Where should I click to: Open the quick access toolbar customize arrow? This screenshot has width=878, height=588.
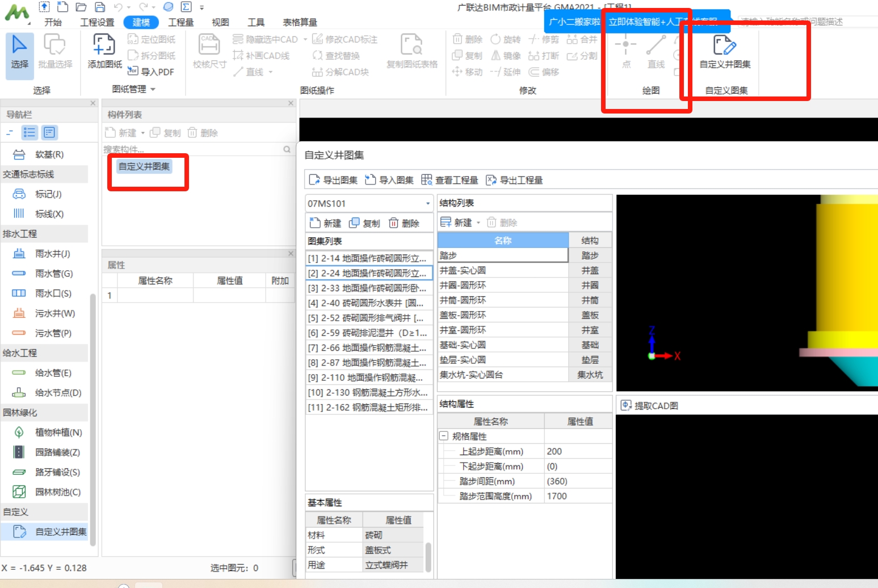pos(201,7)
